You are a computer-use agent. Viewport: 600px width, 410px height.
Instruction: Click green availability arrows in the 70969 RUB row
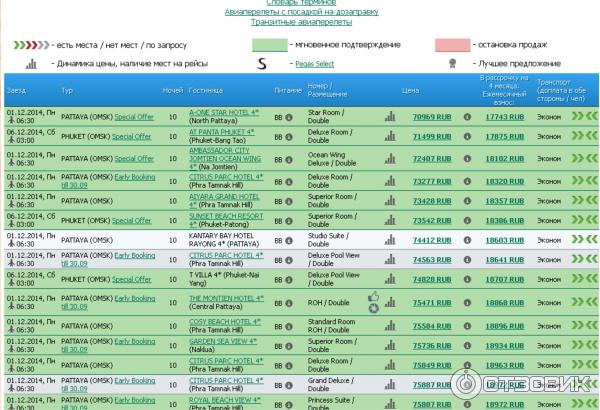point(582,117)
